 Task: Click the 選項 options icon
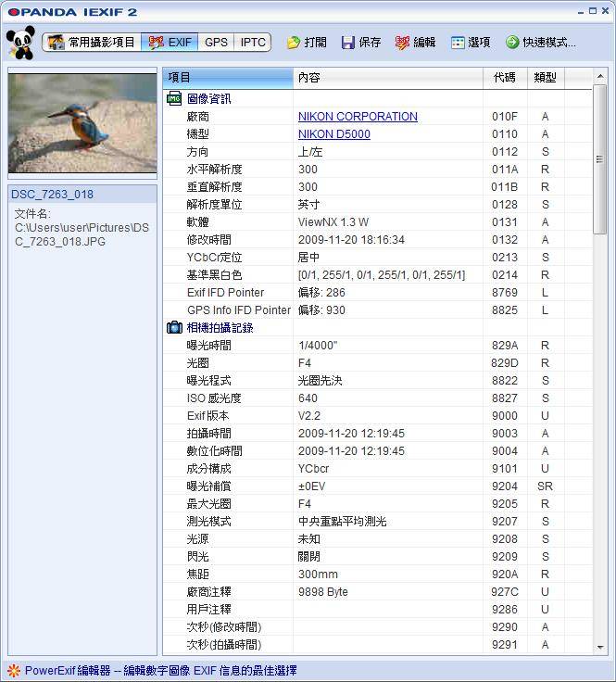(x=458, y=43)
